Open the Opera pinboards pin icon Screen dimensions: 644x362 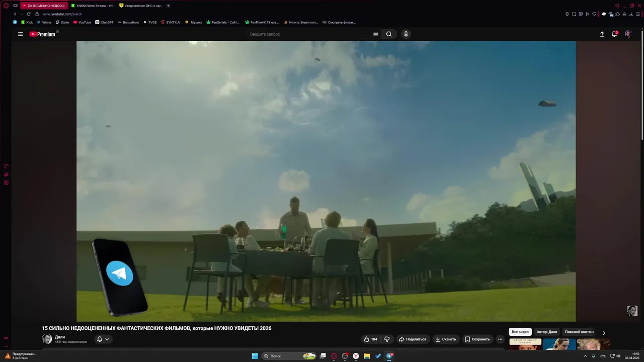tap(567, 14)
